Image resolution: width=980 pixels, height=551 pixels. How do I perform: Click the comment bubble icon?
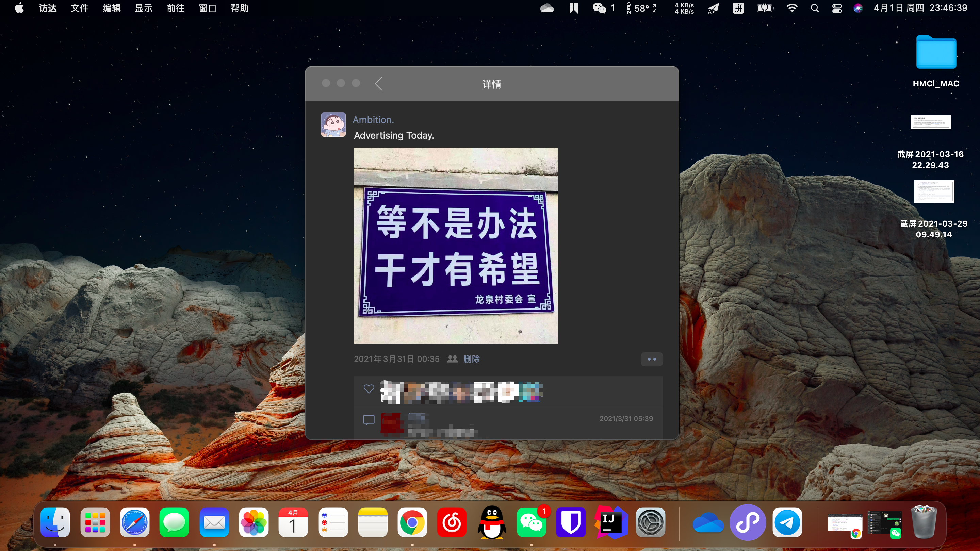click(x=369, y=420)
